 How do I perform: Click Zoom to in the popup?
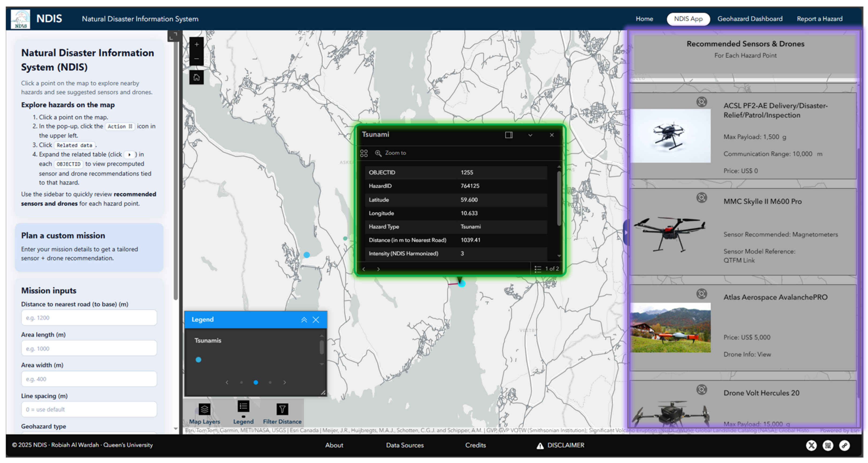tap(391, 153)
